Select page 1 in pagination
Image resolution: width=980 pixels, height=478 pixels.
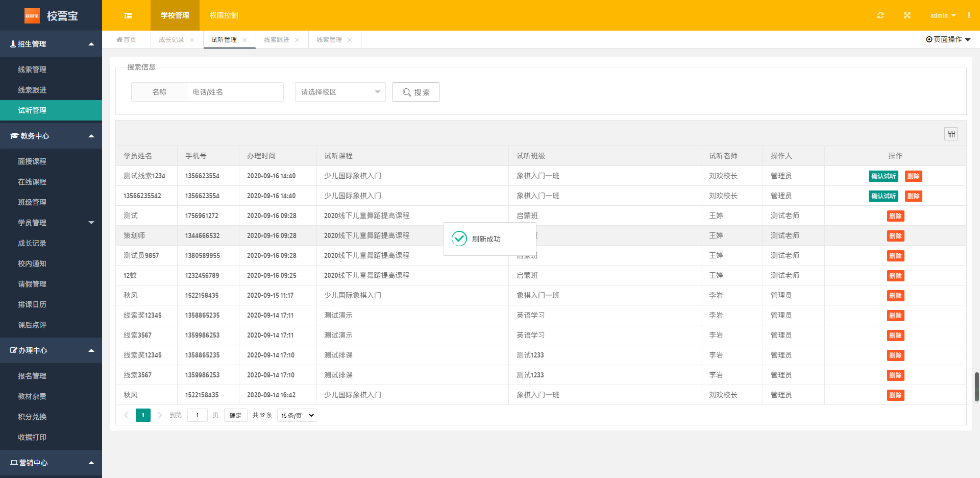(143, 415)
